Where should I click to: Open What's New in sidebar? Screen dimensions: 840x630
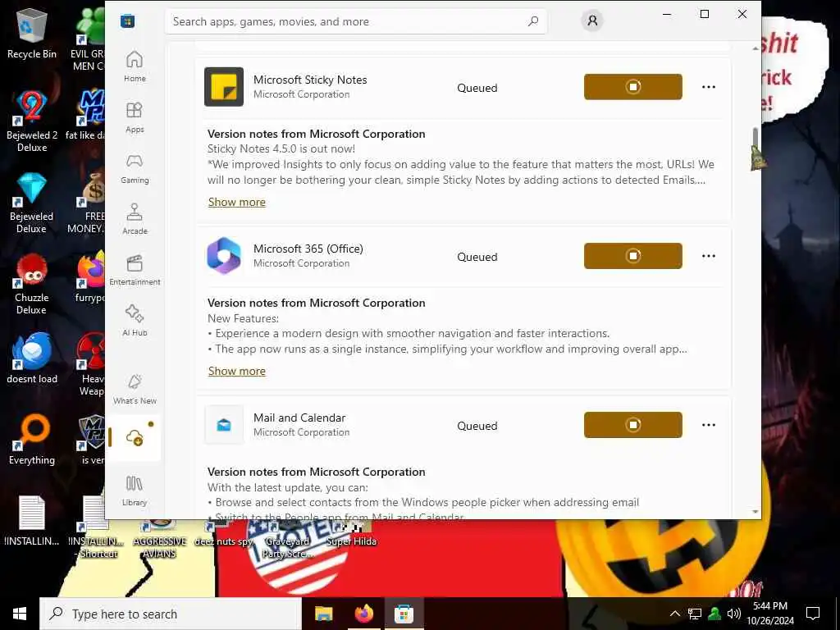(135, 389)
